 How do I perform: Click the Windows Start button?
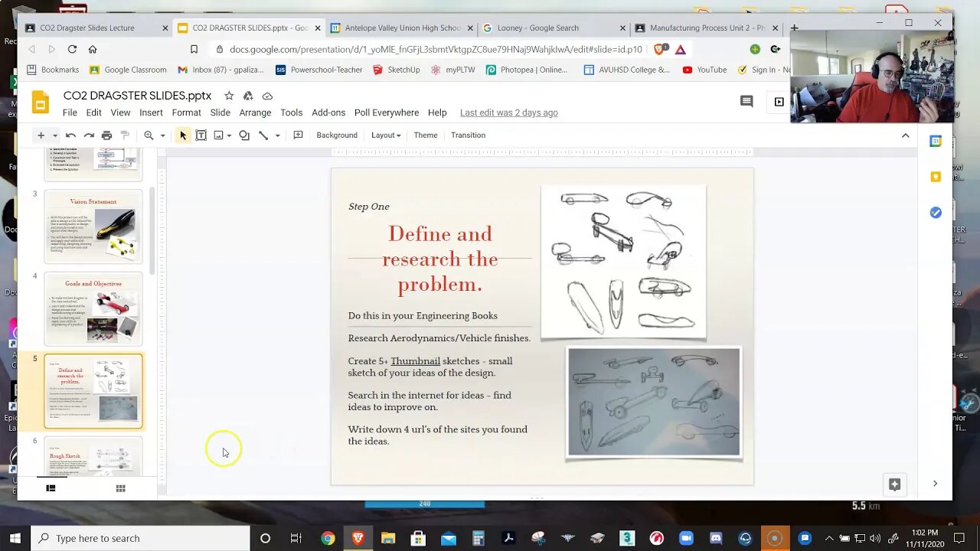(15, 538)
